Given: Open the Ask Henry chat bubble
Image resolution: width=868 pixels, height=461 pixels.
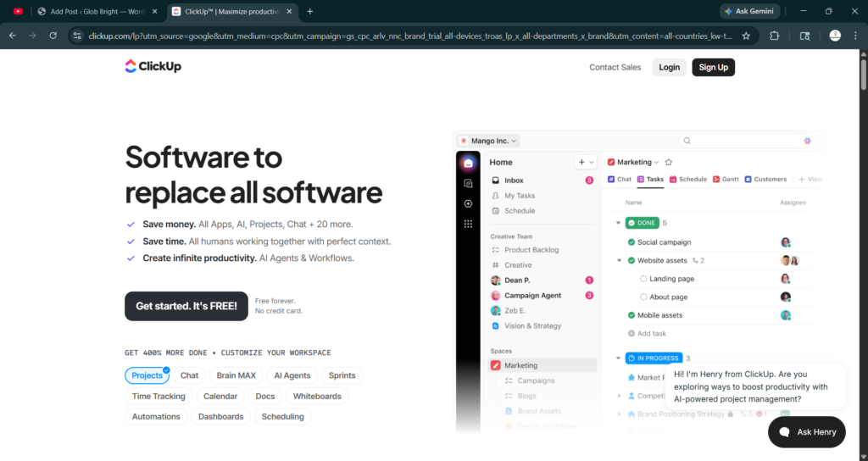Looking at the screenshot, I should (x=806, y=432).
